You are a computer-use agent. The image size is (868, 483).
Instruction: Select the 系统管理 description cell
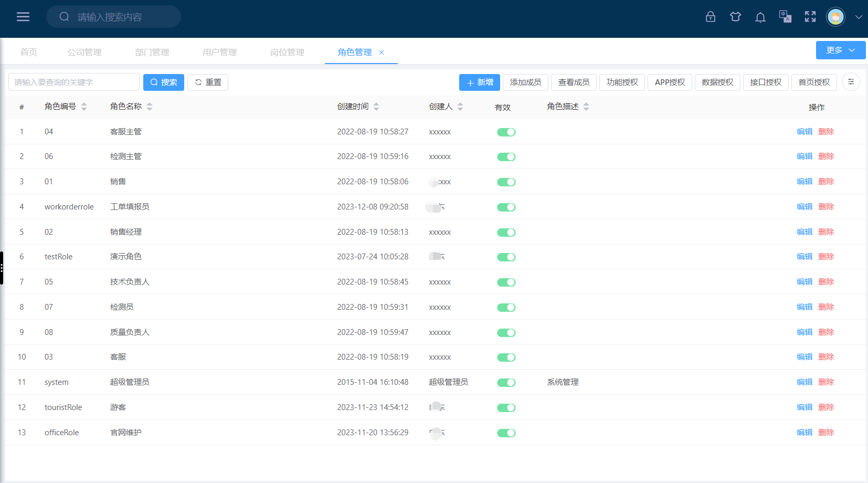click(x=563, y=382)
